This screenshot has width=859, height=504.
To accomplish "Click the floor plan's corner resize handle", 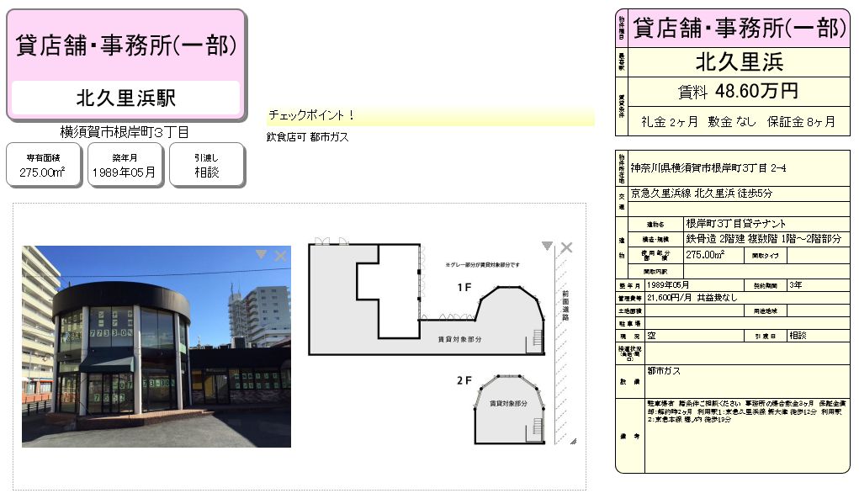I will 573,441.
